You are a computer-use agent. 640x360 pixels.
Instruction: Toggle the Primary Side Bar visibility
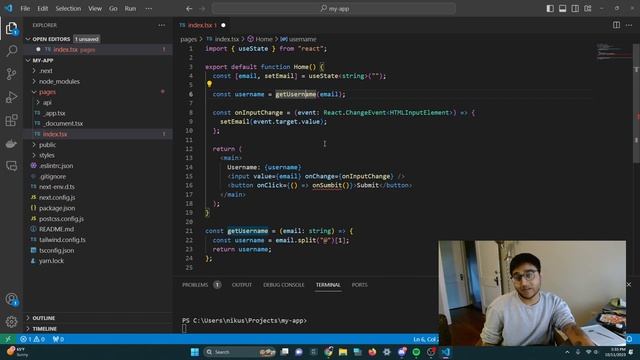[x=550, y=9]
